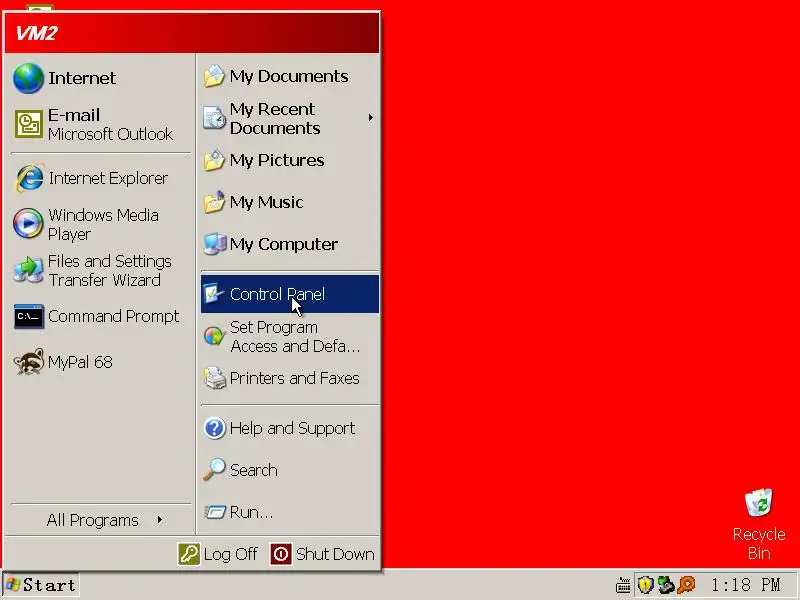This screenshot has width=800, height=600.
Task: Click the security shield tray icon
Action: (x=646, y=585)
